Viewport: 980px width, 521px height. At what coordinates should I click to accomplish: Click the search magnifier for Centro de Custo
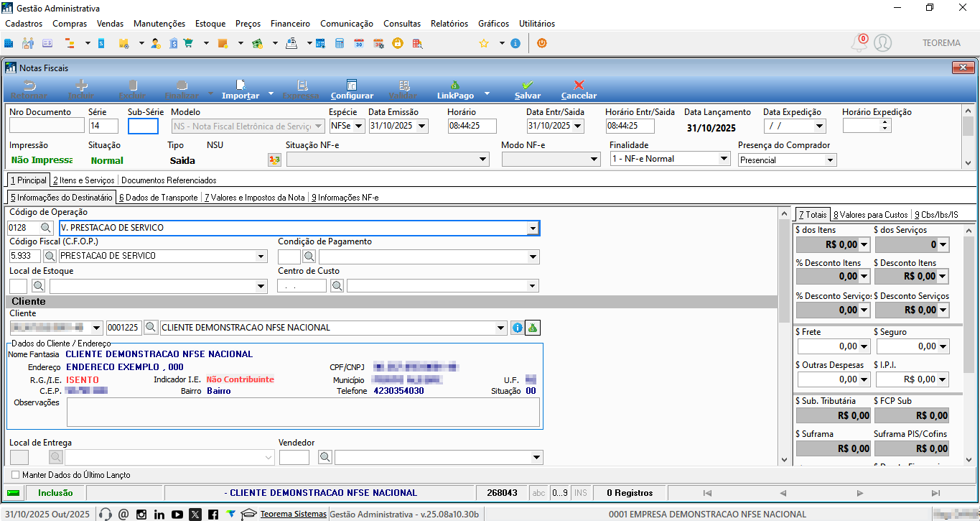click(337, 285)
